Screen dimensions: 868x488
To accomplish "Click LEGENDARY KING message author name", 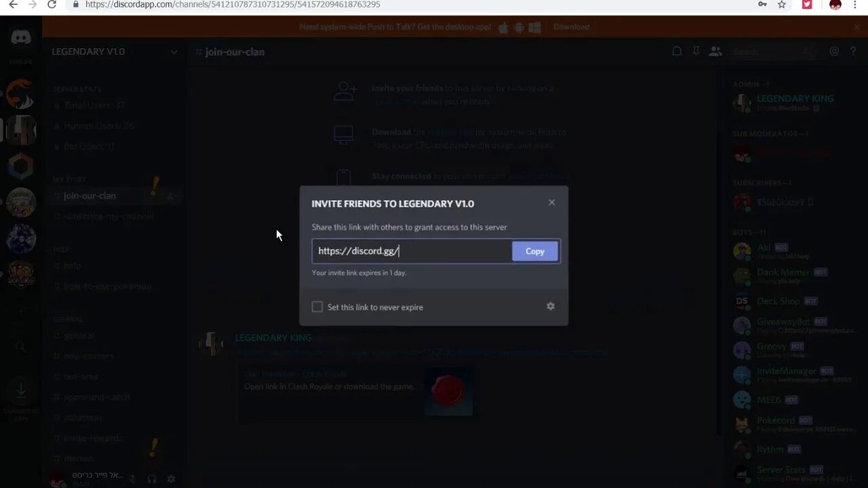I will [x=273, y=338].
